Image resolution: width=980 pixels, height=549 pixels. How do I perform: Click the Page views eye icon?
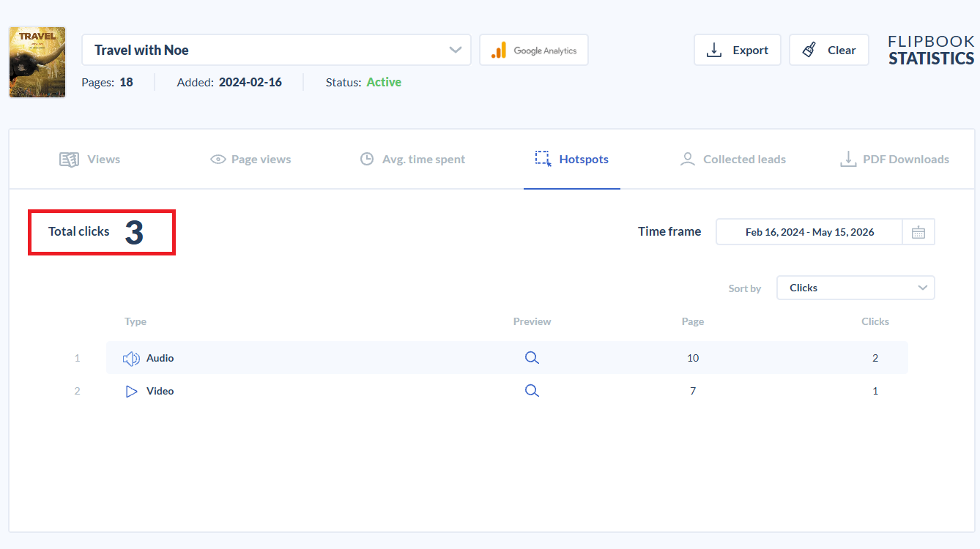click(218, 160)
